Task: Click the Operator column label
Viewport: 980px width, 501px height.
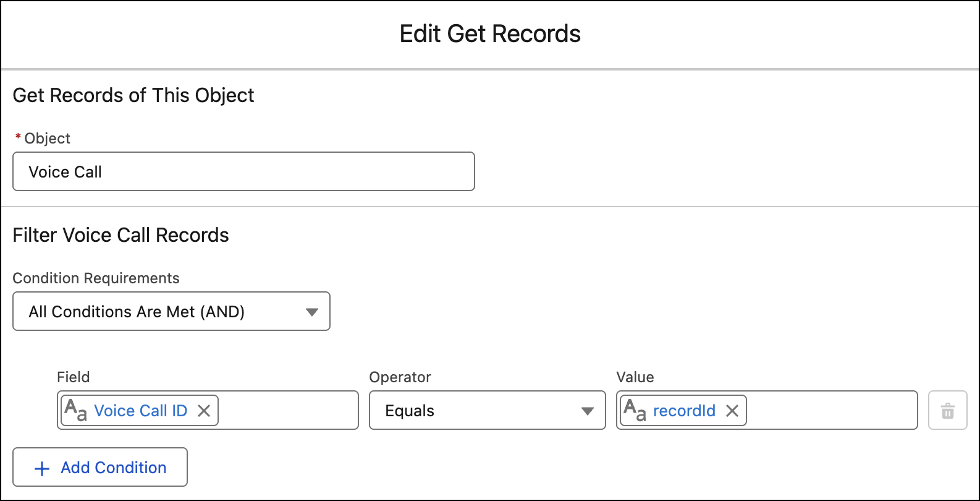Action: (x=400, y=377)
